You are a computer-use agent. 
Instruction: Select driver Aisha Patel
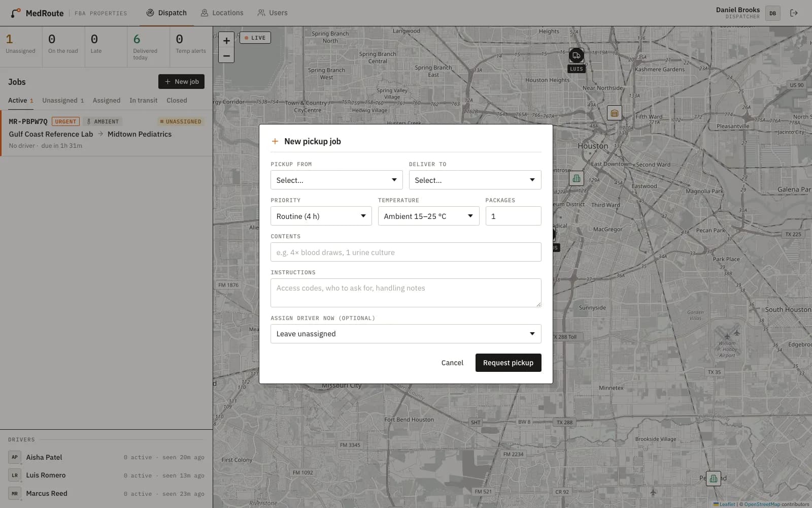[107, 457]
